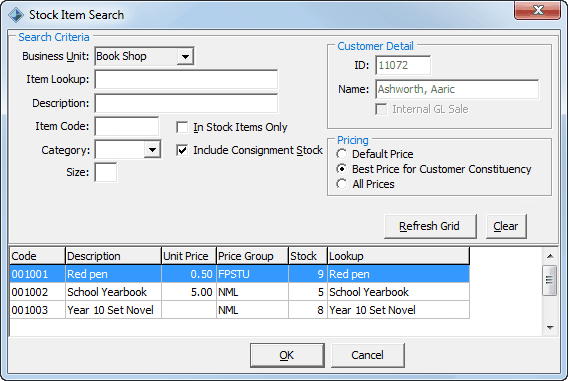Click stock value 8 for Year 10 Set Novel
The height and width of the screenshot is (381, 570).
coord(308,310)
